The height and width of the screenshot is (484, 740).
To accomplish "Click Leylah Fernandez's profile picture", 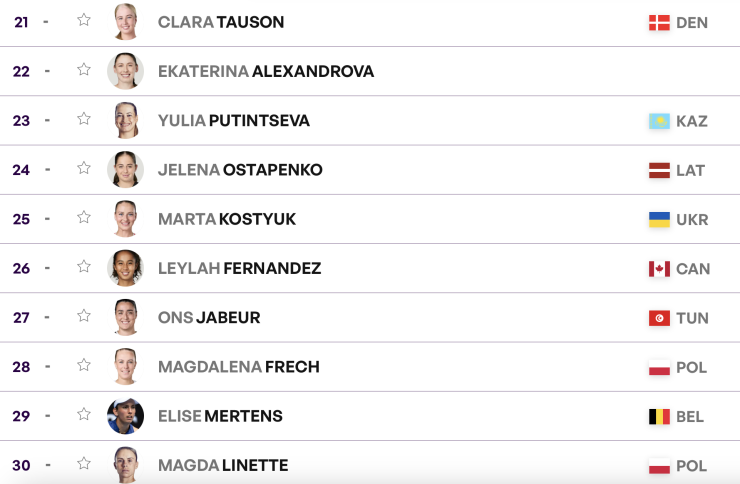I will [126, 268].
